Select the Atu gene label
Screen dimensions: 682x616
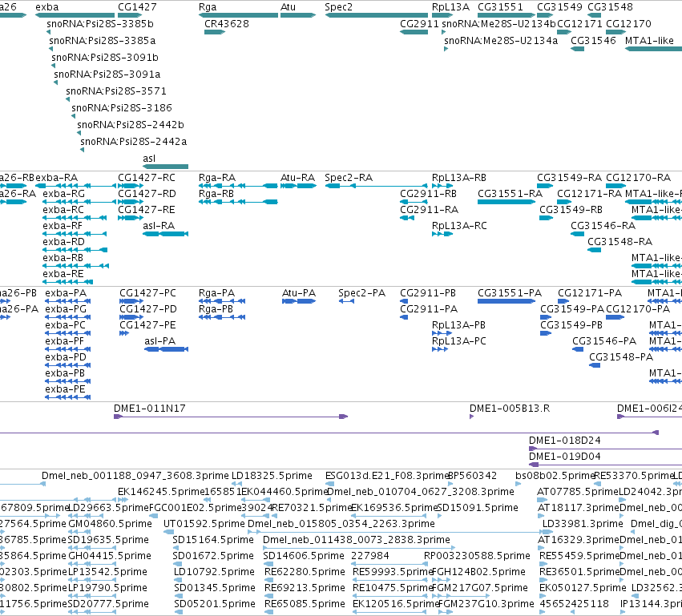(x=288, y=7)
